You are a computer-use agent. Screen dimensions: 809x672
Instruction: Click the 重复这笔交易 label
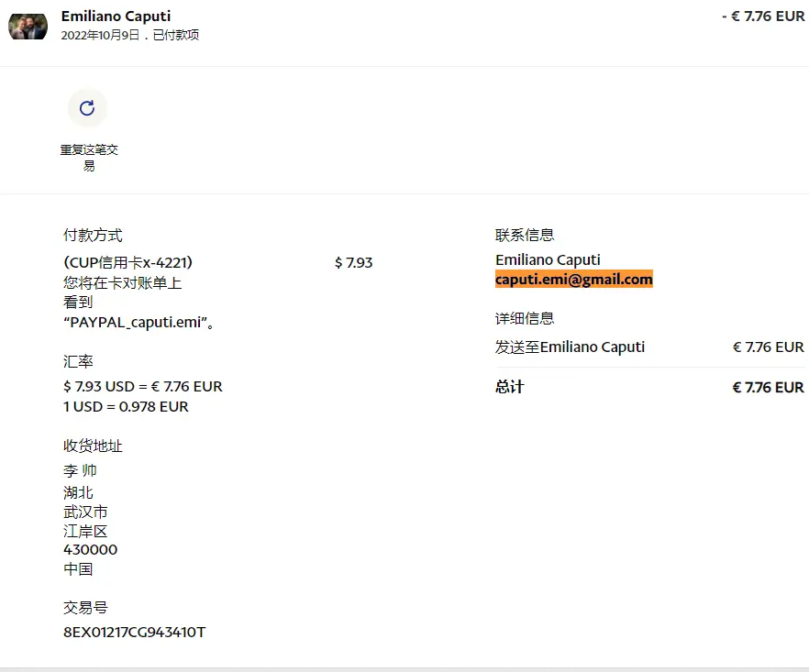point(89,158)
